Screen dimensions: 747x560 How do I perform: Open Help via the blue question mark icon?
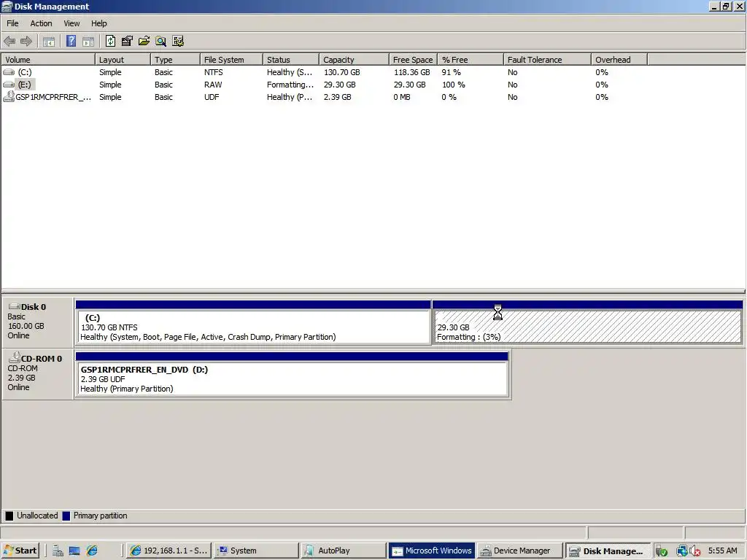tap(71, 42)
